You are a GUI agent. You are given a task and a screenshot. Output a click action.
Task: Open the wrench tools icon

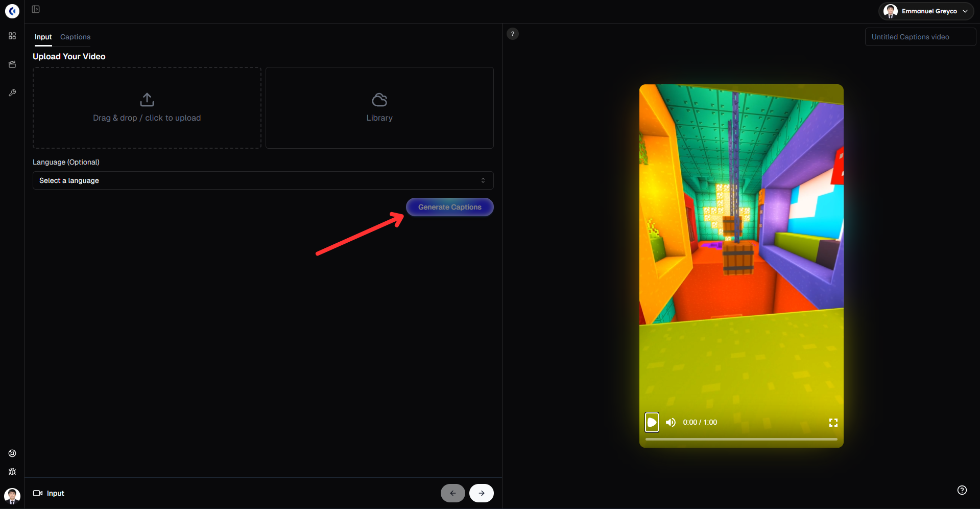point(12,93)
